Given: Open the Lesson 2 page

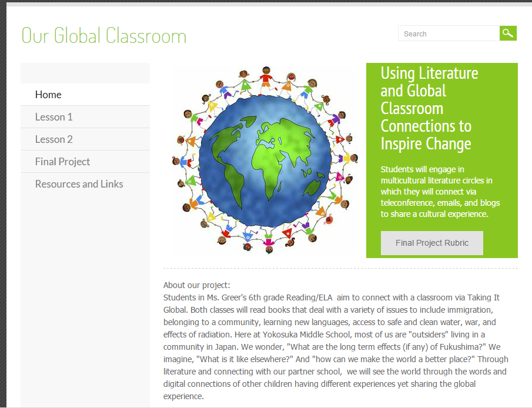Looking at the screenshot, I should (53, 139).
